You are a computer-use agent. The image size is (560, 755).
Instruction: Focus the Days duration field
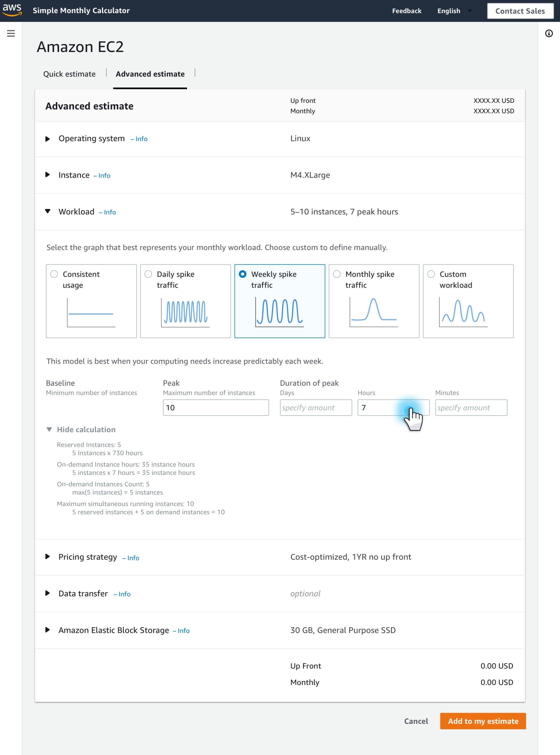pyautogui.click(x=316, y=407)
